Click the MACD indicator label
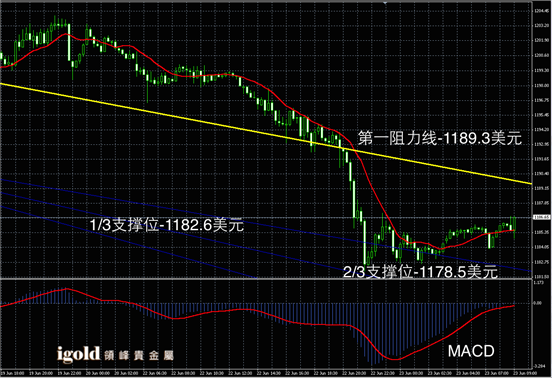 pos(471,351)
